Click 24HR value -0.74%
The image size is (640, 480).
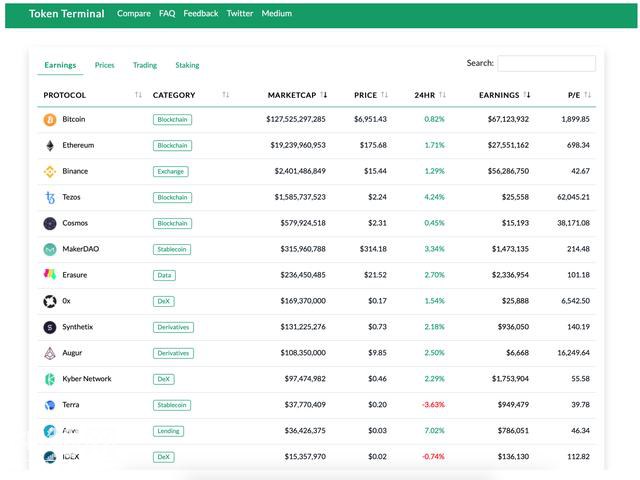coord(433,457)
